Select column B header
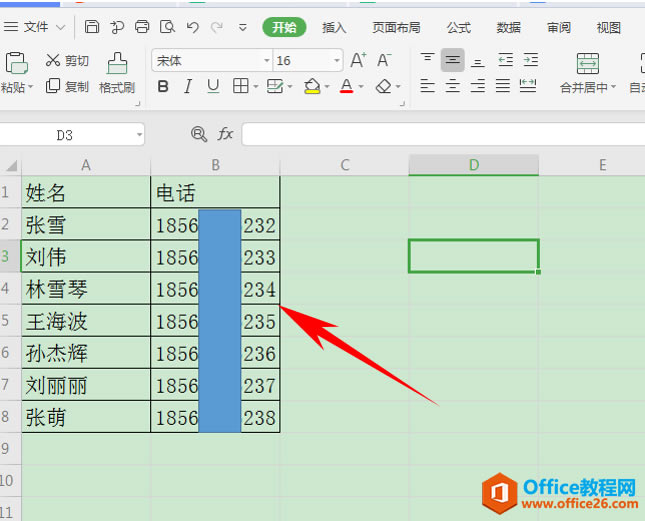The image size is (645, 521). point(215,165)
